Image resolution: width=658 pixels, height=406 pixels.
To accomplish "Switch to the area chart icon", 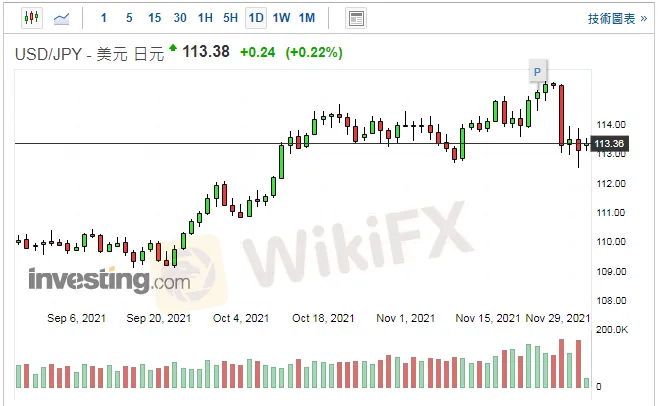I will click(x=62, y=18).
